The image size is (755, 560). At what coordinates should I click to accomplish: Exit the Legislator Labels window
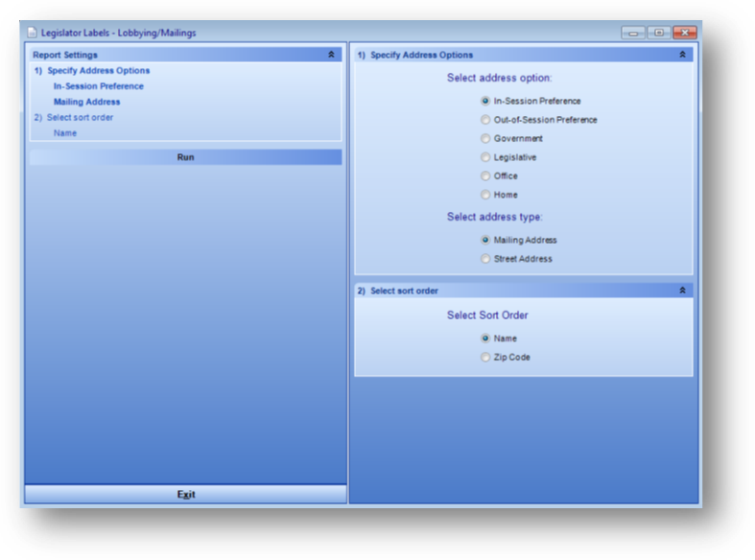coord(186,494)
